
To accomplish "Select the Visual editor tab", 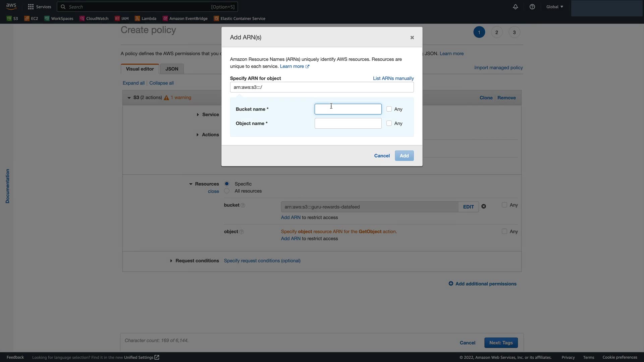I will coord(140,69).
